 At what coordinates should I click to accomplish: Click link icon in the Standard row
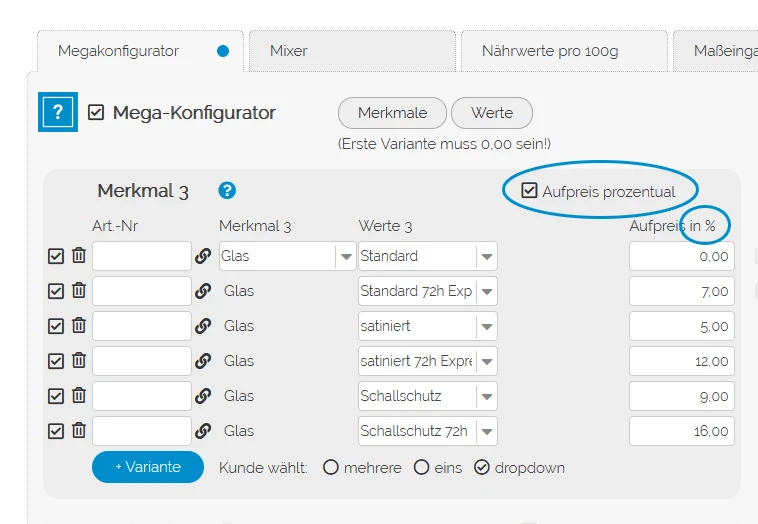pos(203,256)
